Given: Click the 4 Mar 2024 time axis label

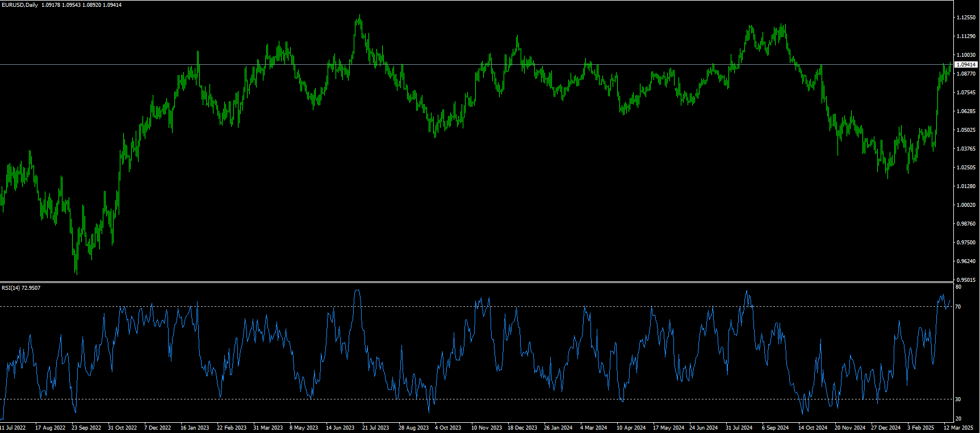Looking at the screenshot, I should coord(593,428).
